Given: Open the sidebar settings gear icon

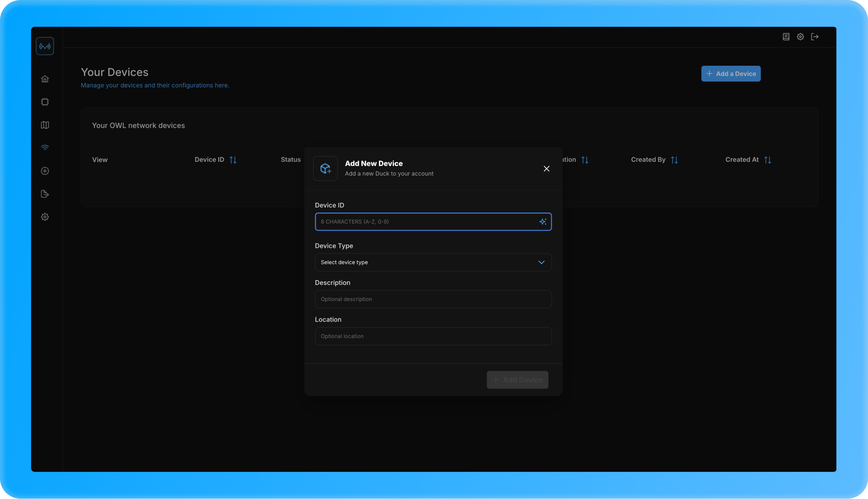Looking at the screenshot, I should 45,217.
